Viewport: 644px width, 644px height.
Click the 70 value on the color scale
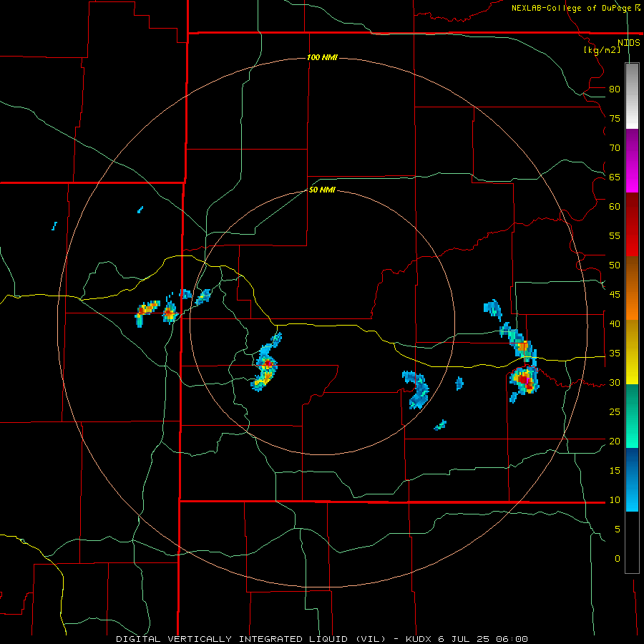coord(615,148)
